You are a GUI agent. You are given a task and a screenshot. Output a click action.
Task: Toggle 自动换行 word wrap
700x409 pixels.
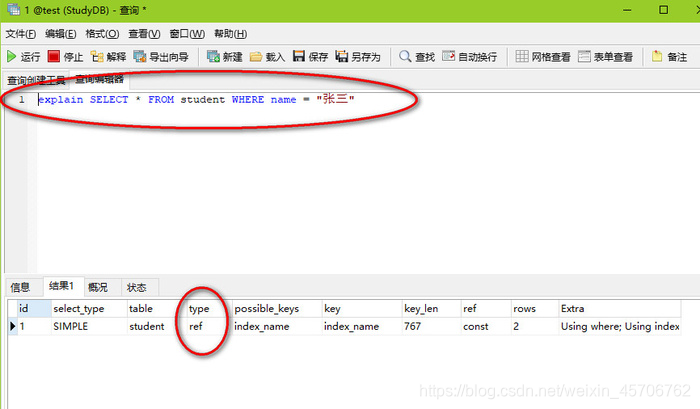(x=469, y=57)
